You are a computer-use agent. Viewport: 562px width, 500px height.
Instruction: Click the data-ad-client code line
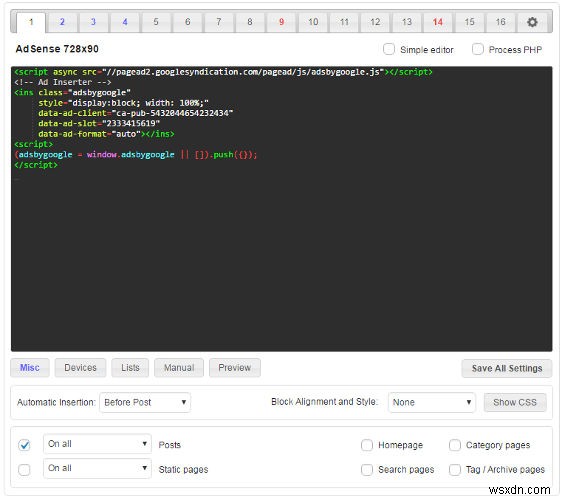(x=135, y=113)
